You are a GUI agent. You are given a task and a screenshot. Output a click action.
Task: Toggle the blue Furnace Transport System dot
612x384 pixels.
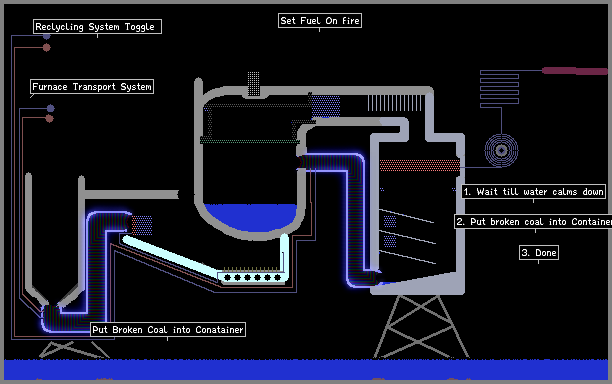(50, 108)
